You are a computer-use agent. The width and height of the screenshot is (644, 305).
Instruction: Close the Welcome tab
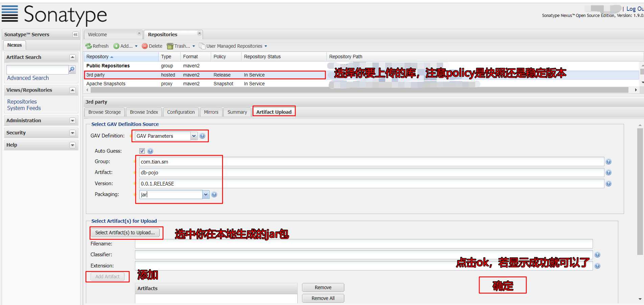point(139,33)
